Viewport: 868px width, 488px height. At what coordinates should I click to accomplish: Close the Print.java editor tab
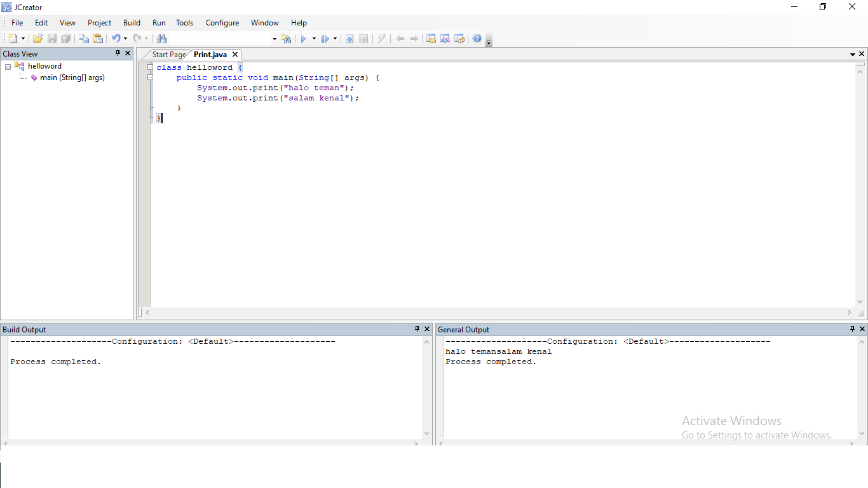[234, 54]
